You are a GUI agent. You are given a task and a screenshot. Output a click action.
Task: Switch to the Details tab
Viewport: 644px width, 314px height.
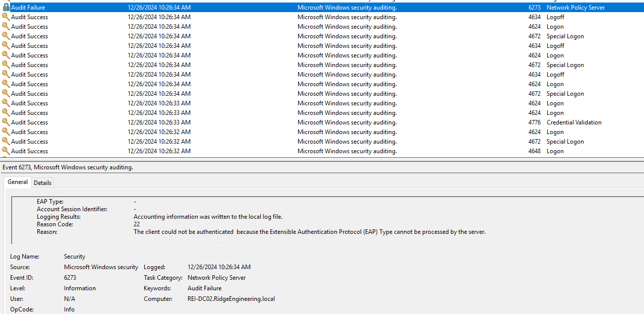coord(42,183)
